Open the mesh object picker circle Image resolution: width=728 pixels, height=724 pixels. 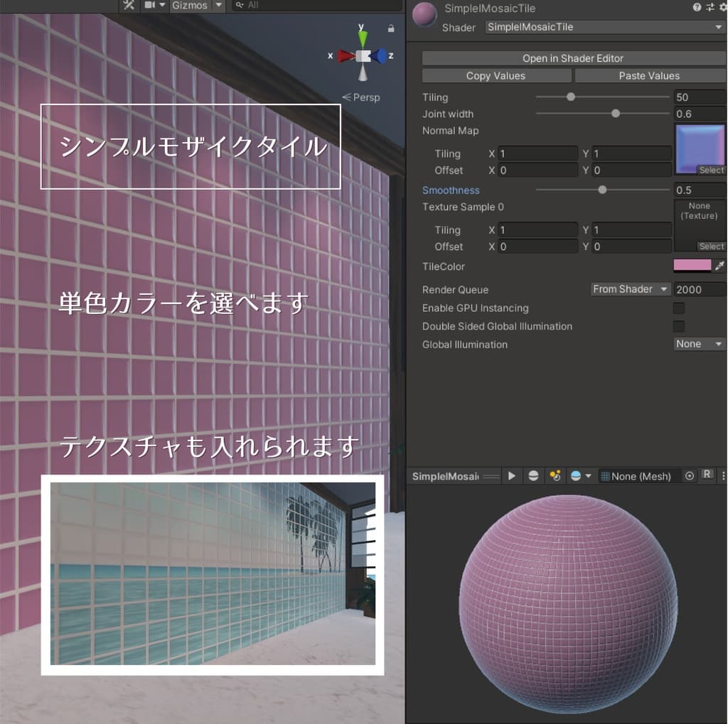(689, 476)
